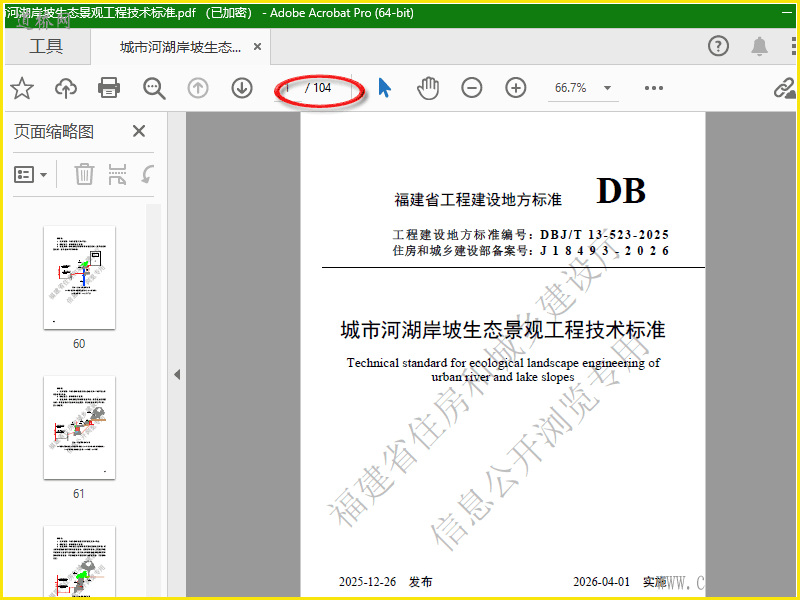Insert page break tool in thumbnails panel
This screenshot has width=800, height=600.
point(117,174)
